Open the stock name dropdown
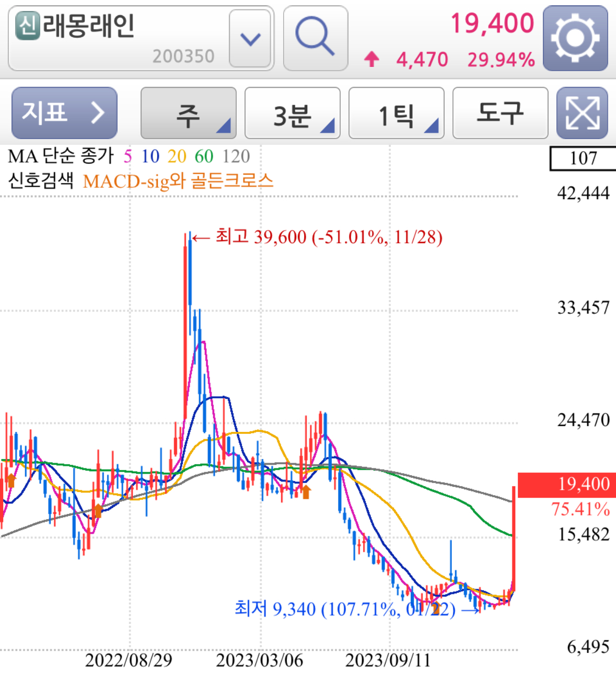616x676 pixels. pyautogui.click(x=250, y=38)
